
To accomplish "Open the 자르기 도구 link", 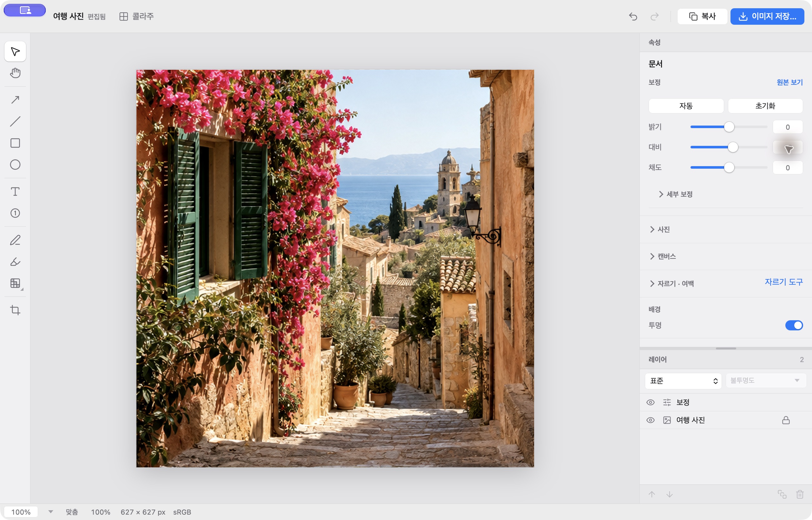I will tap(784, 282).
